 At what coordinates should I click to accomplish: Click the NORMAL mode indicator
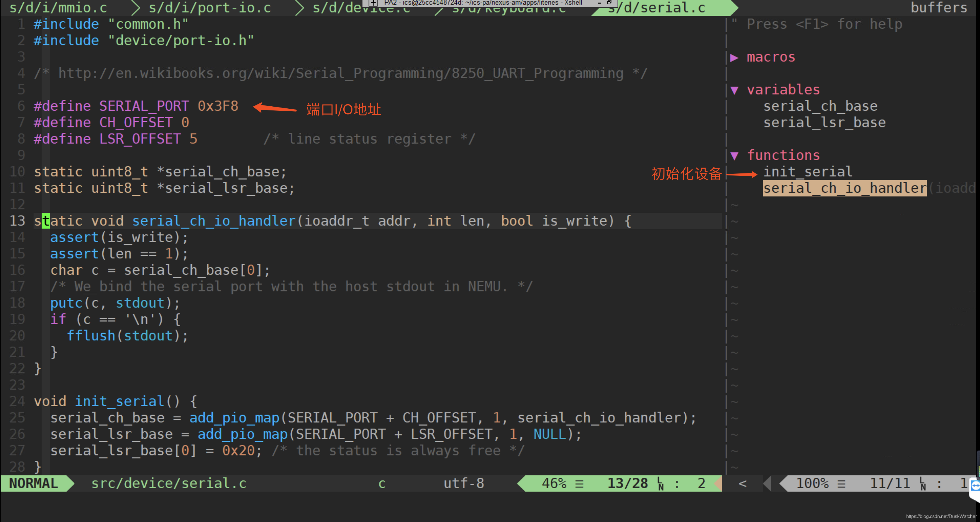[x=33, y=483]
